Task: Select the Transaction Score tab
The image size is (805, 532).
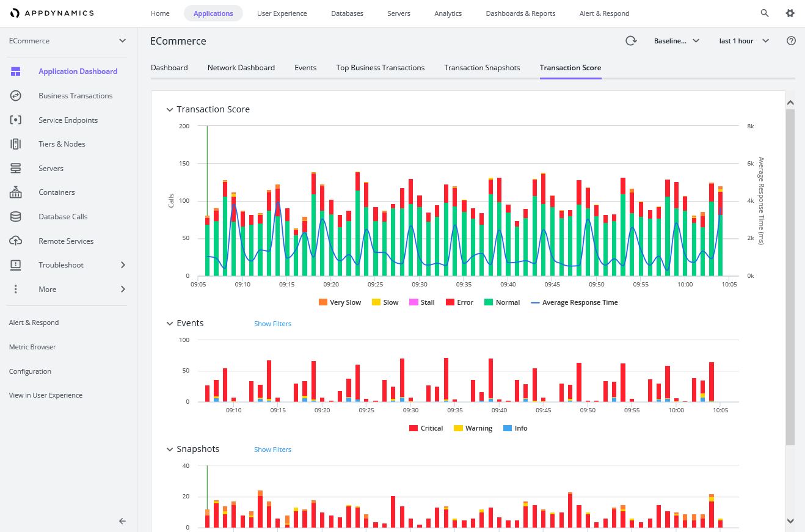Action: tap(570, 68)
